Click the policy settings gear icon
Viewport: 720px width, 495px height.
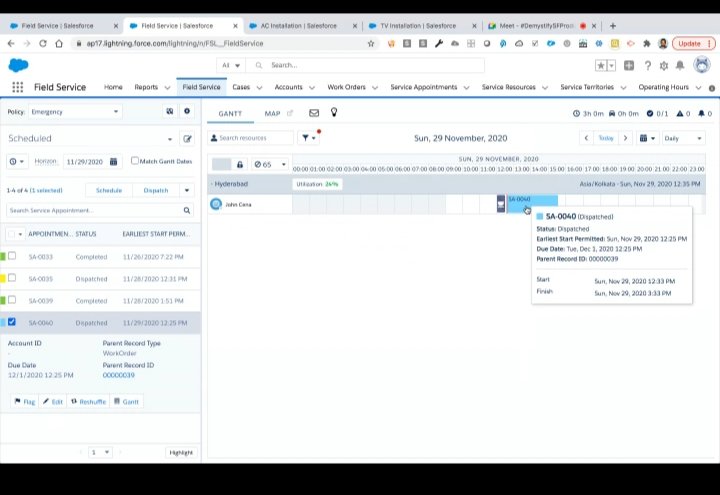pos(187,111)
